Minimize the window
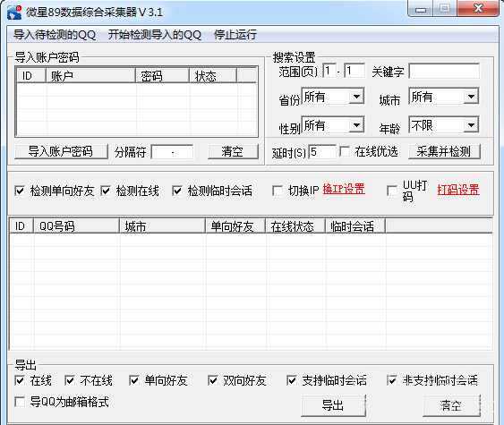504x425 pixels. [x=420, y=9]
